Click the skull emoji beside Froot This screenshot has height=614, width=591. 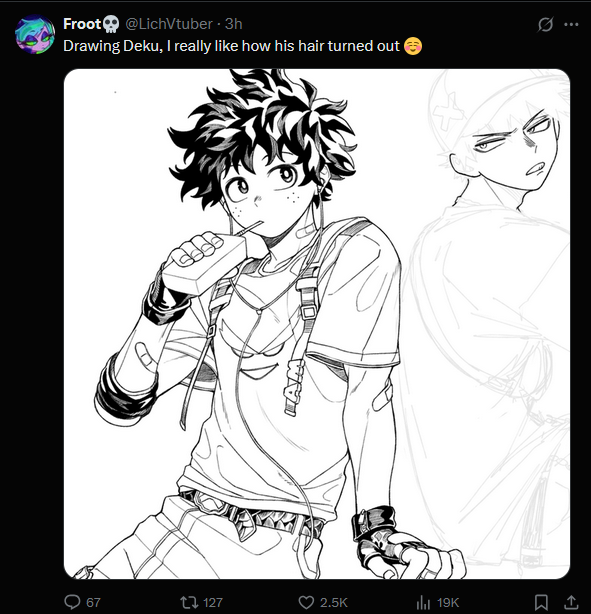coord(111,24)
